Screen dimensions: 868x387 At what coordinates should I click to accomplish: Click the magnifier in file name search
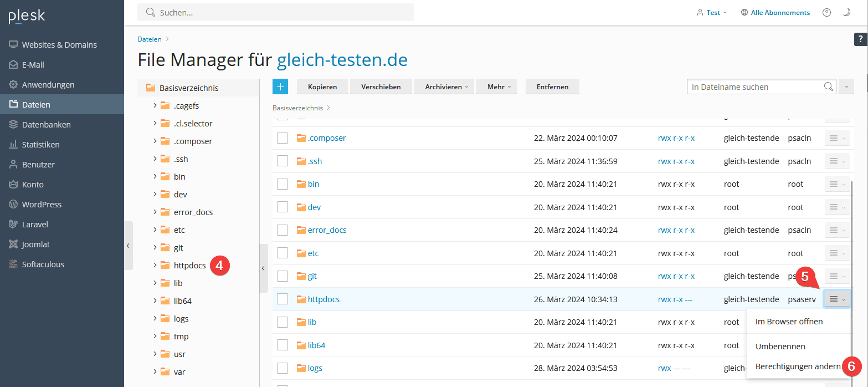[x=828, y=87]
